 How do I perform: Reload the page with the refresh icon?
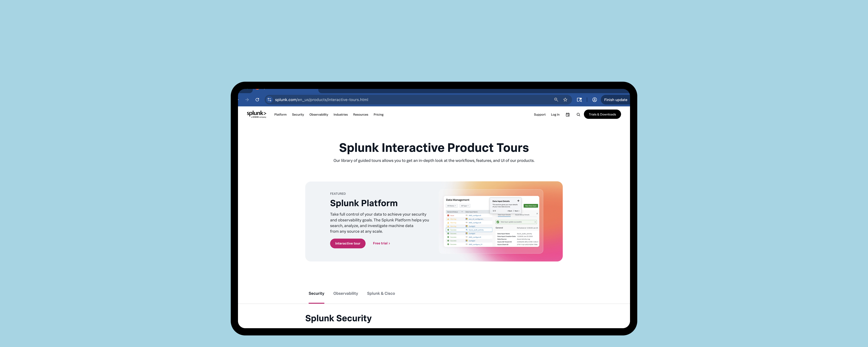257,100
